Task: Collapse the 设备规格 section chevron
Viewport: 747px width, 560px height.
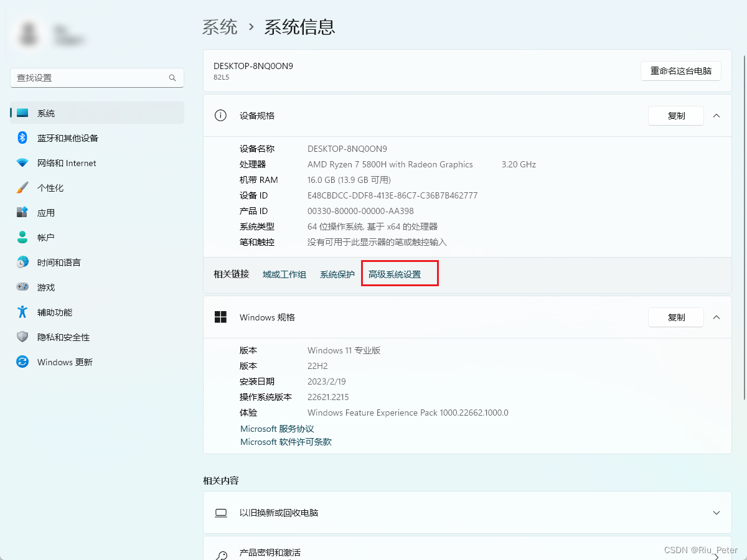Action: tap(716, 116)
